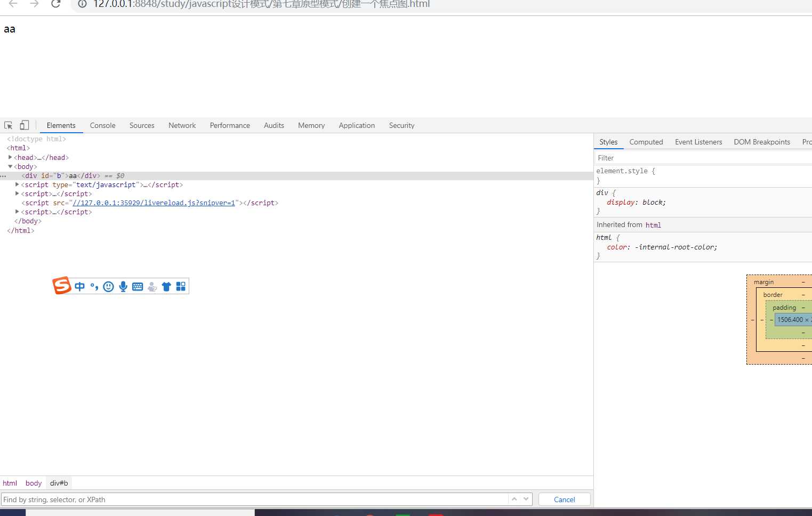Open the Application tab
This screenshot has height=516, width=812.
(x=357, y=125)
